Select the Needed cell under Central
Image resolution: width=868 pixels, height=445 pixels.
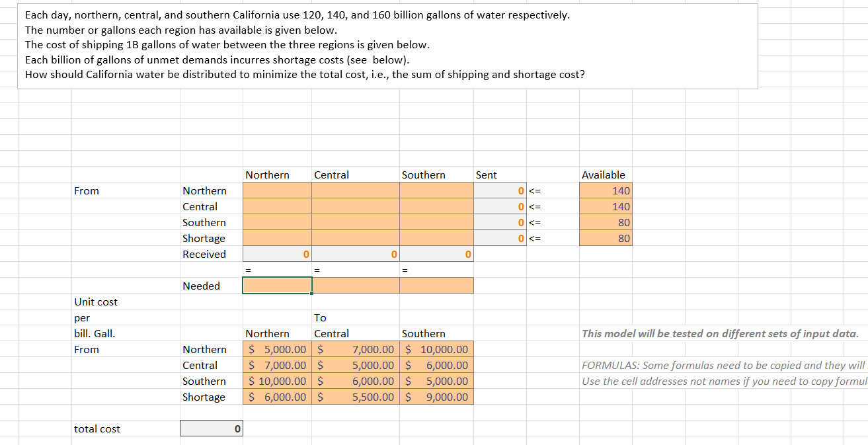tap(355, 285)
